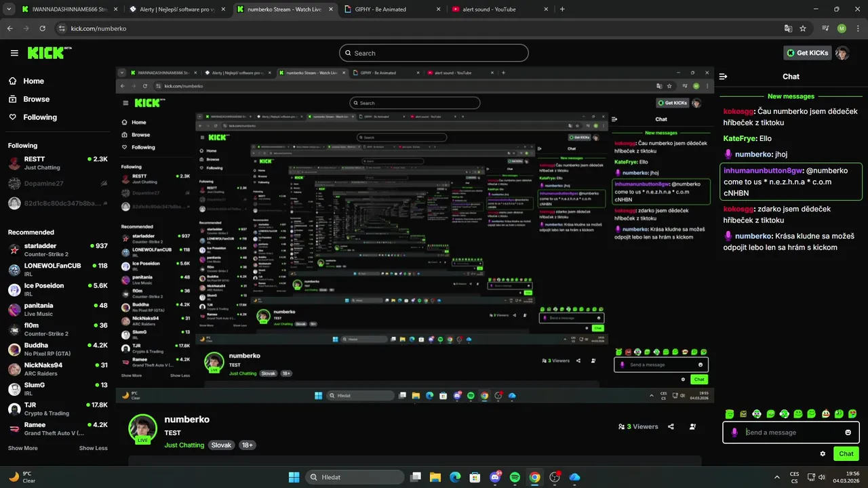Click username kokosgg in first chat message
The image size is (868, 488).
coord(738,111)
